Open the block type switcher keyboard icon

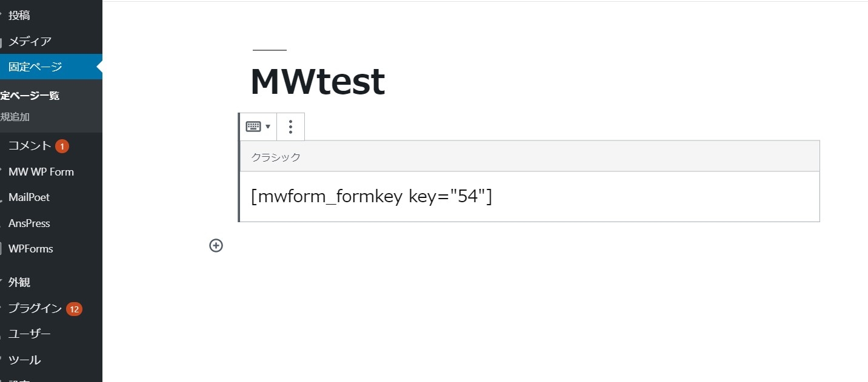258,127
